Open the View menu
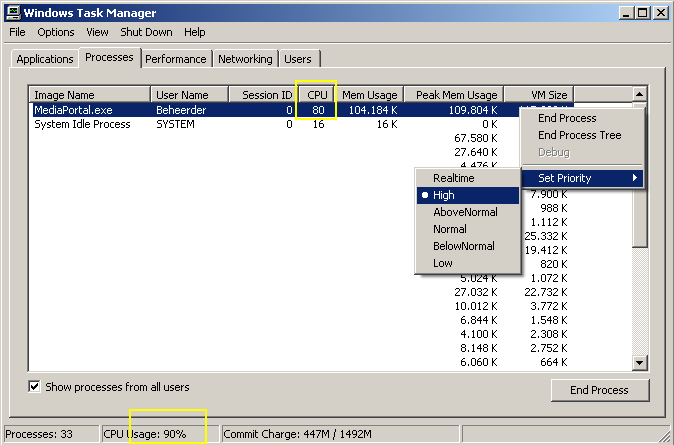Image resolution: width=674 pixels, height=445 pixels. click(97, 32)
